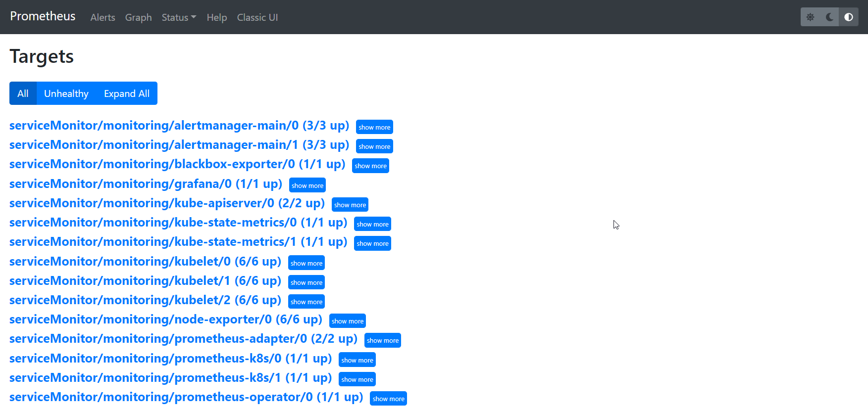Open kubelet/1 target group link
The image size is (868, 411).
click(x=146, y=281)
